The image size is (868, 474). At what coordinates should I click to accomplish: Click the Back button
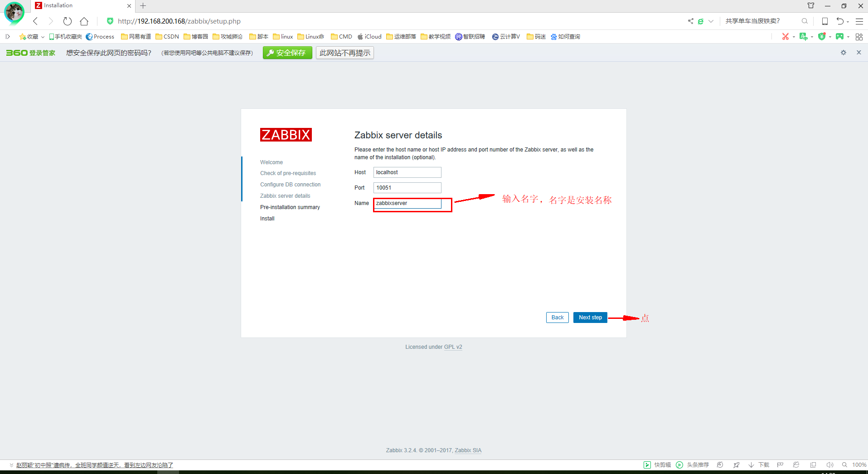pos(558,318)
